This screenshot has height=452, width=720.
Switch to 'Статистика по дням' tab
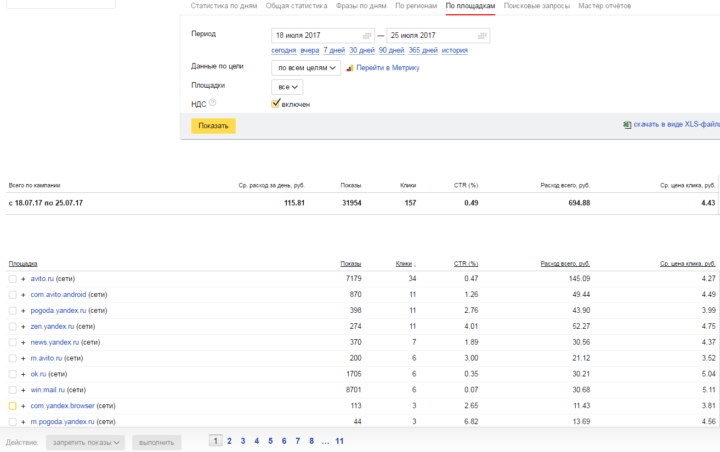pyautogui.click(x=224, y=6)
